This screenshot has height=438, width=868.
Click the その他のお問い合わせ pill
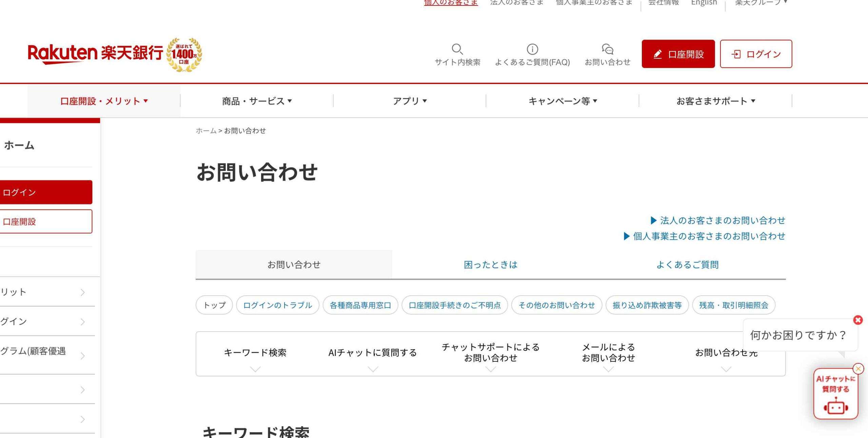pos(557,305)
